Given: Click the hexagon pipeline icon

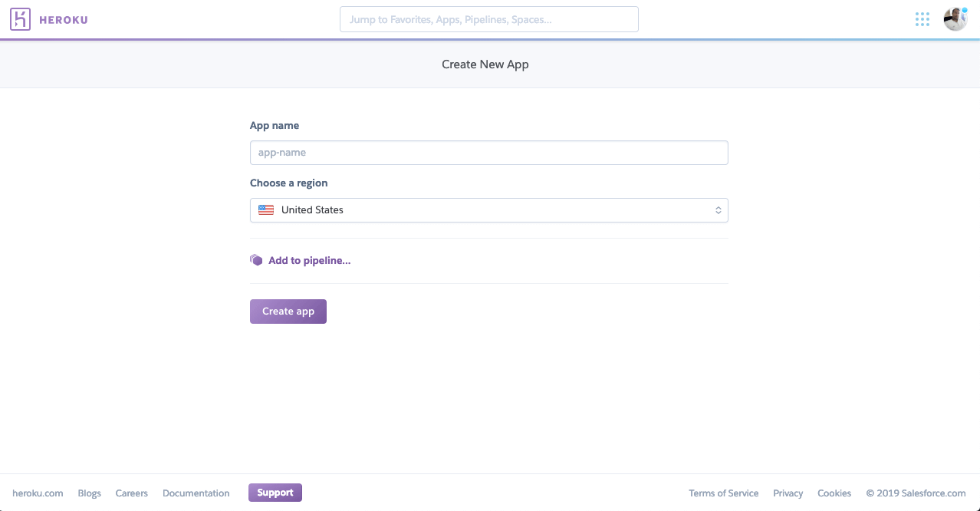Looking at the screenshot, I should tap(256, 260).
